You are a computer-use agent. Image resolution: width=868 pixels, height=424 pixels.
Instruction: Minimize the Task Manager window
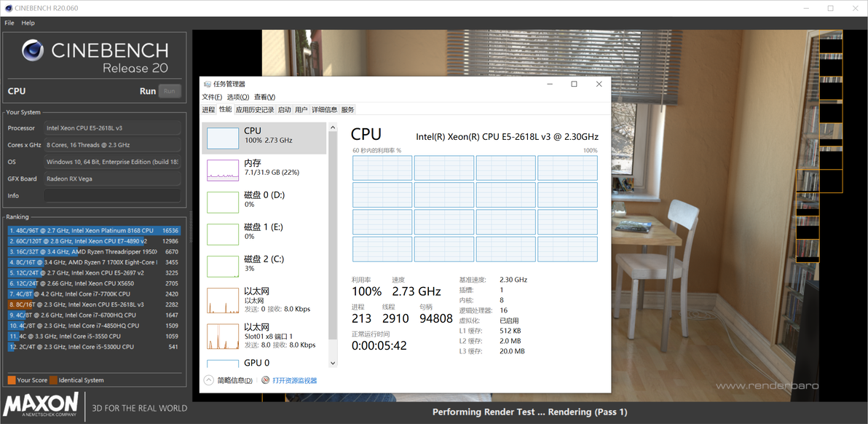point(549,84)
